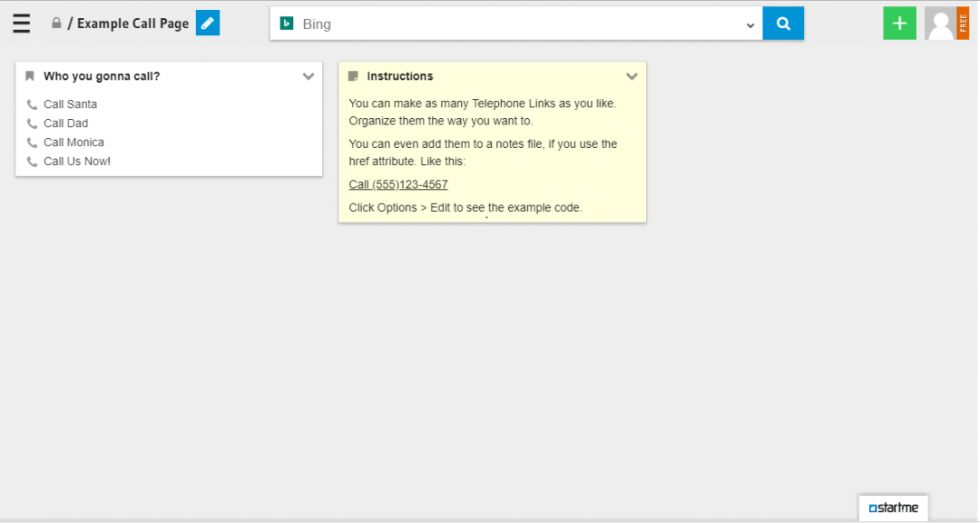
Task: Open the user profile avatar
Action: 941,23
